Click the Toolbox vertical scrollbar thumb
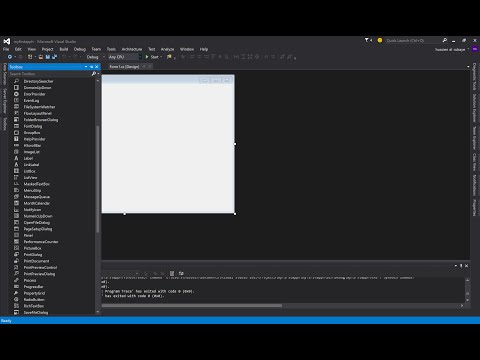Image resolution: width=480 pixels, height=360 pixels. pos(98,179)
